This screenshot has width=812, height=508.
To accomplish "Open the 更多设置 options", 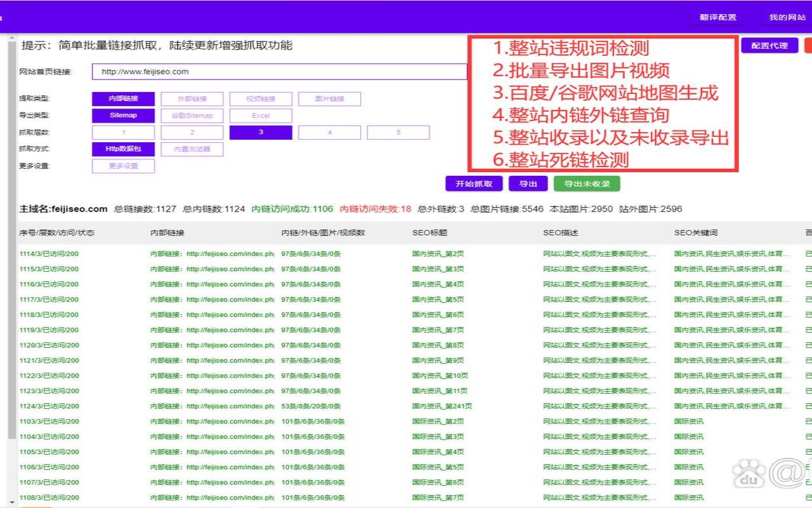I will (x=124, y=165).
